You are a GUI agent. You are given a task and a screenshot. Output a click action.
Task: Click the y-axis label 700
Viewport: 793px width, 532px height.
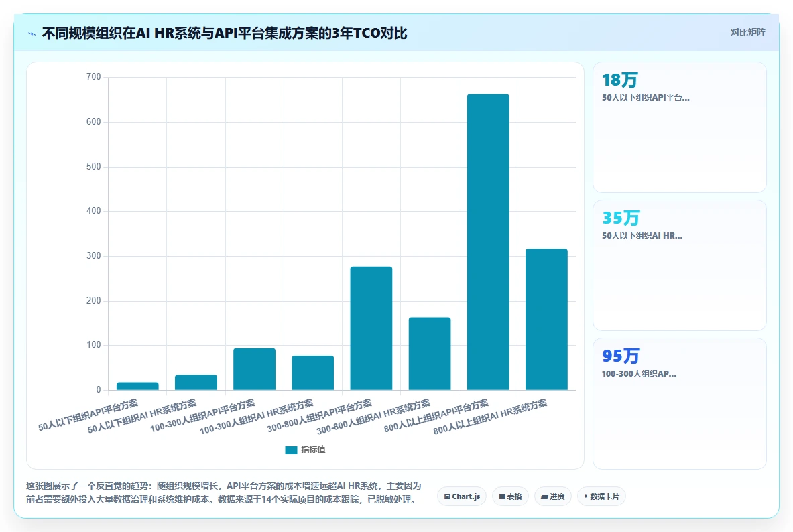click(x=94, y=77)
